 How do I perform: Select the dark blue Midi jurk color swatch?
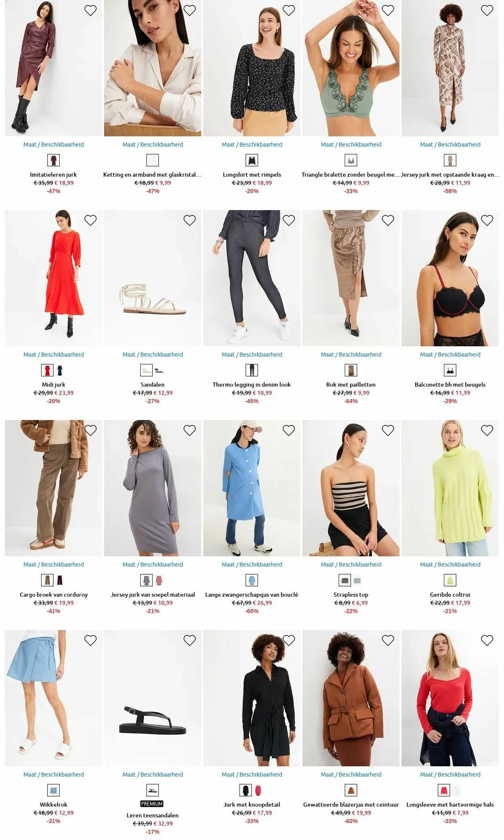[60, 370]
